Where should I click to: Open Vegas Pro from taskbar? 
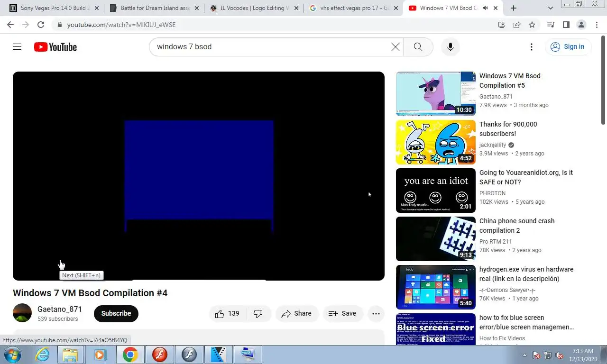click(x=218, y=355)
